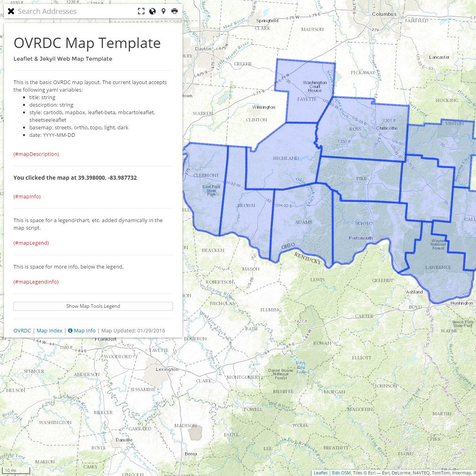
Task: Click the print map icon
Action: (175, 11)
